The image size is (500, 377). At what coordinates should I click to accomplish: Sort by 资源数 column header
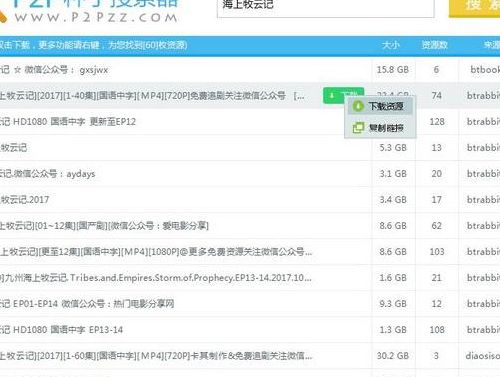click(434, 45)
